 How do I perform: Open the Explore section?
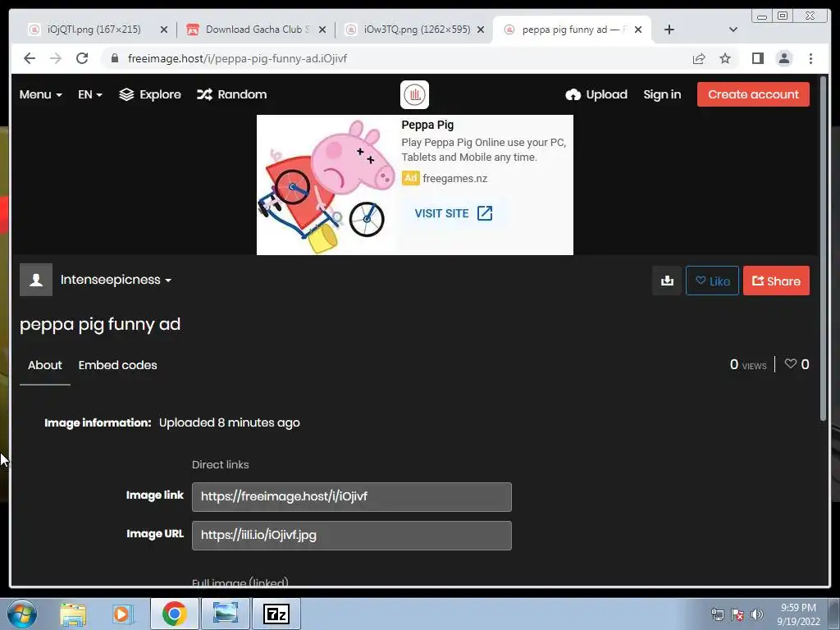150,94
